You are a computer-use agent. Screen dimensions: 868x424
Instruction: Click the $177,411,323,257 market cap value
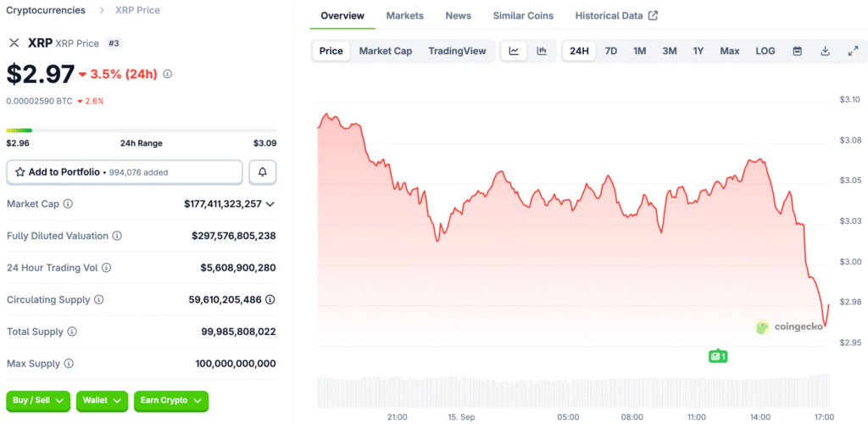[x=223, y=204]
